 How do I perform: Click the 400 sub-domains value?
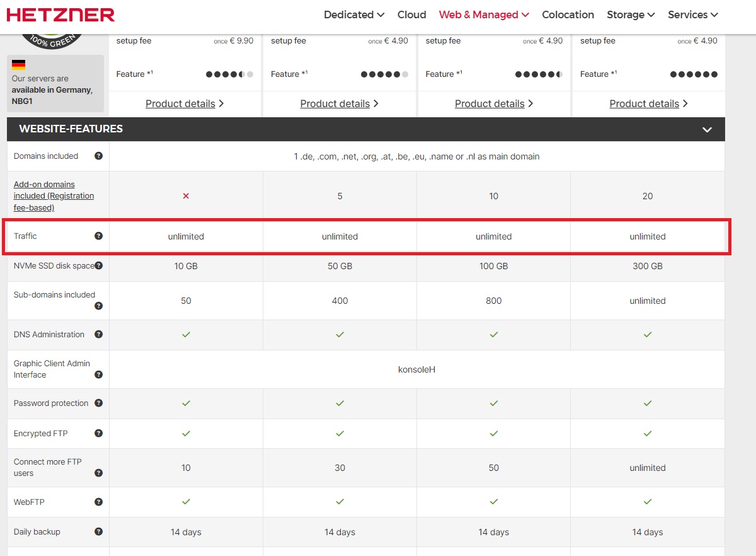(x=340, y=301)
